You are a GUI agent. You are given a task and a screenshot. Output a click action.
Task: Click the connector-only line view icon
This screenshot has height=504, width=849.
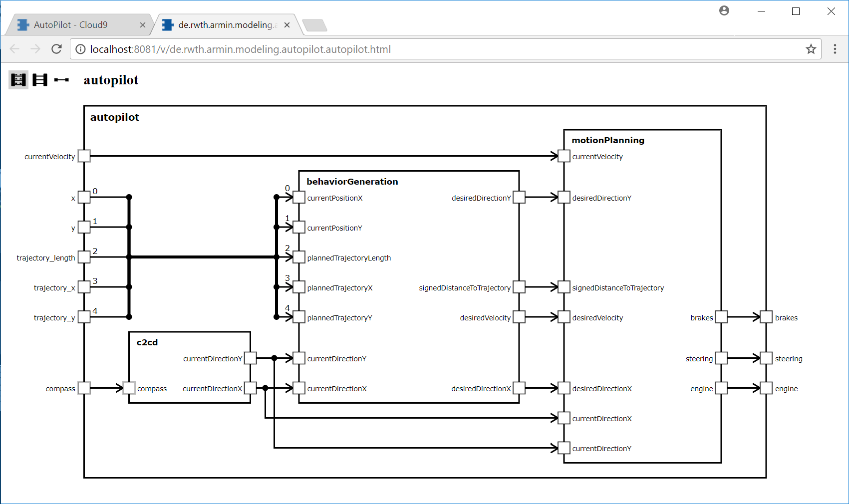coord(61,80)
